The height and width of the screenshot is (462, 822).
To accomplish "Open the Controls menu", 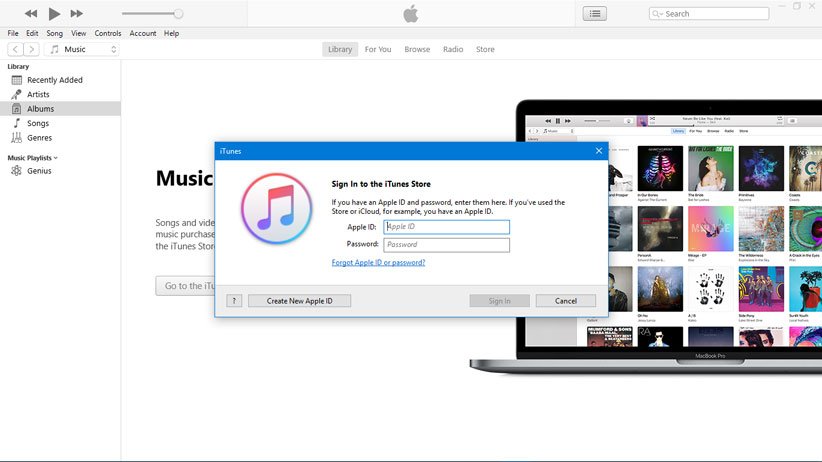I will pos(108,33).
